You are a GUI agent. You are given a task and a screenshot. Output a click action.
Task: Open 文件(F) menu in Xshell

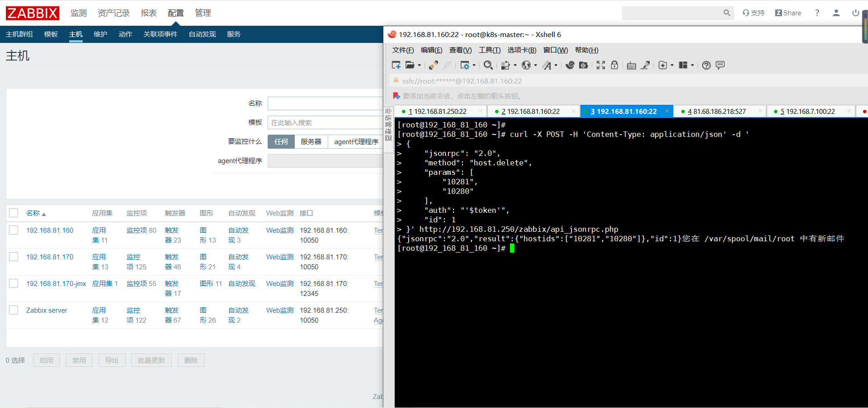403,50
